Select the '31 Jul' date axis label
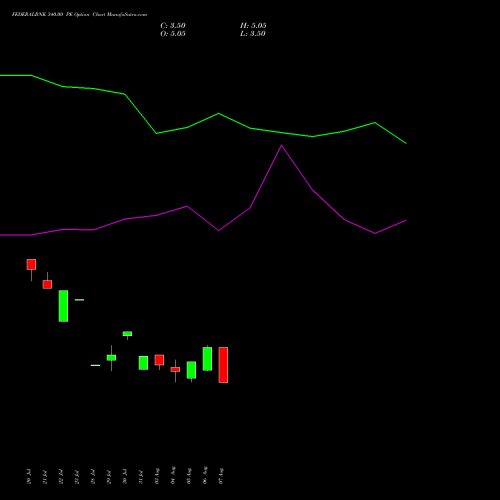500x500 pixels. click(x=141, y=476)
